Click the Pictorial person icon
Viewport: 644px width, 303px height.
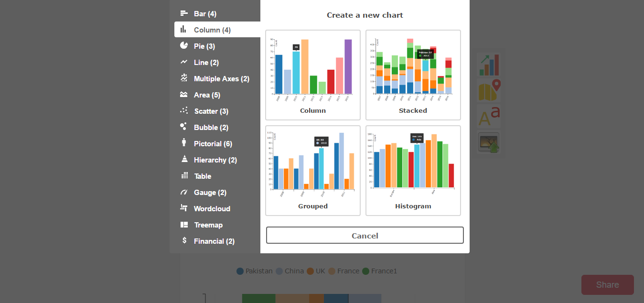(x=184, y=143)
